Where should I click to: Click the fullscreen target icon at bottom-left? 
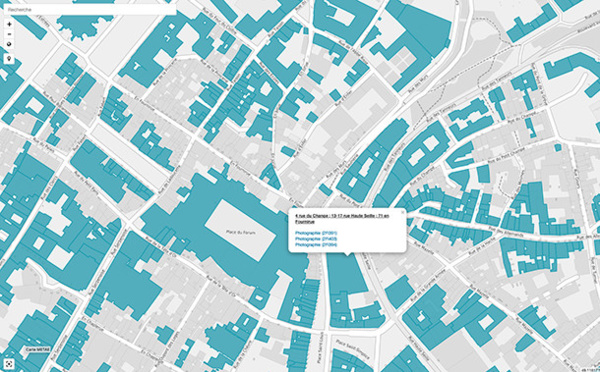[9, 364]
